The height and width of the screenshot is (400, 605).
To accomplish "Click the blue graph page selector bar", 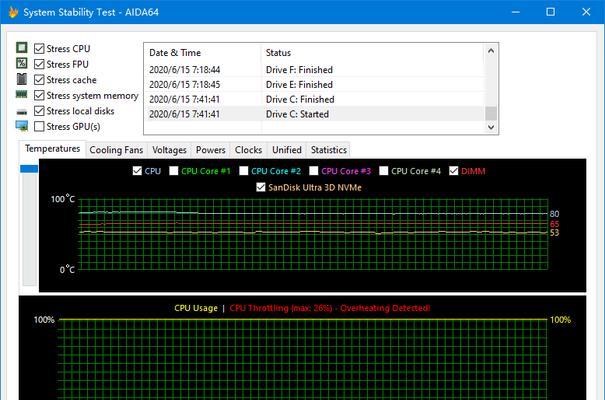I will 29,169.
